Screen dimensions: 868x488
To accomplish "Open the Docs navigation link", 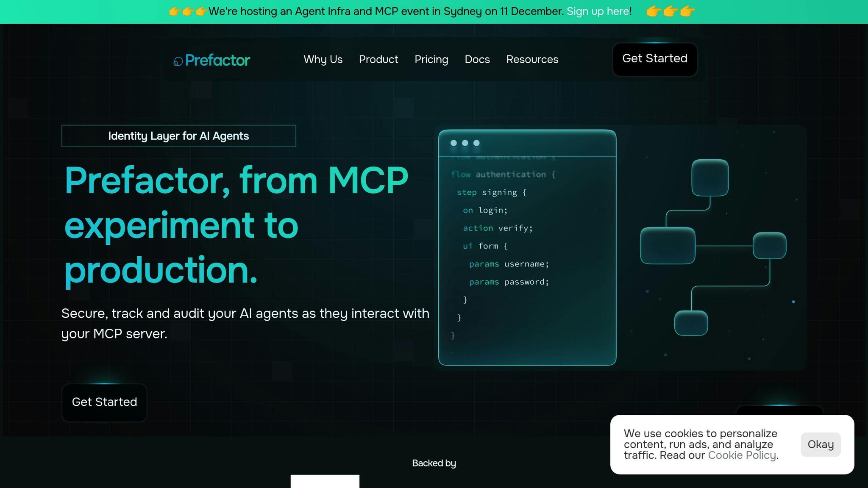I will point(477,59).
